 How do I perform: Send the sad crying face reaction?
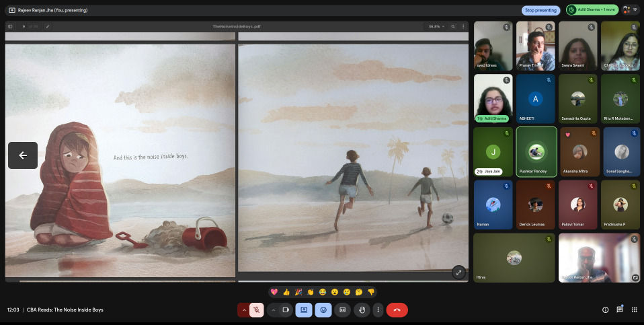pos(347,292)
